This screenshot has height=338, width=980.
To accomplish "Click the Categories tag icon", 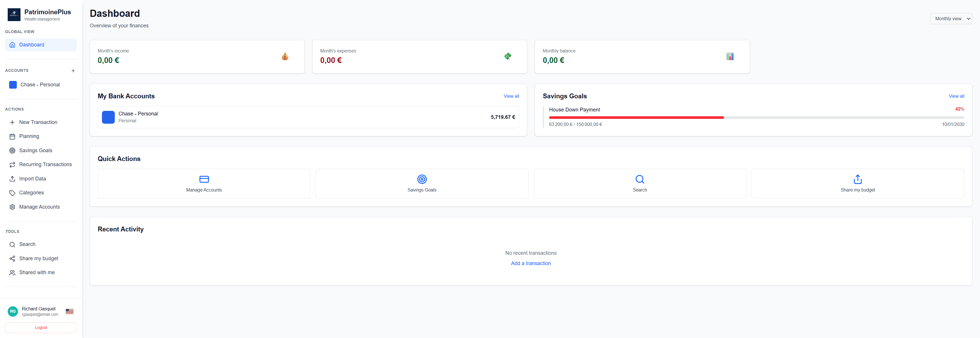I will [13, 193].
